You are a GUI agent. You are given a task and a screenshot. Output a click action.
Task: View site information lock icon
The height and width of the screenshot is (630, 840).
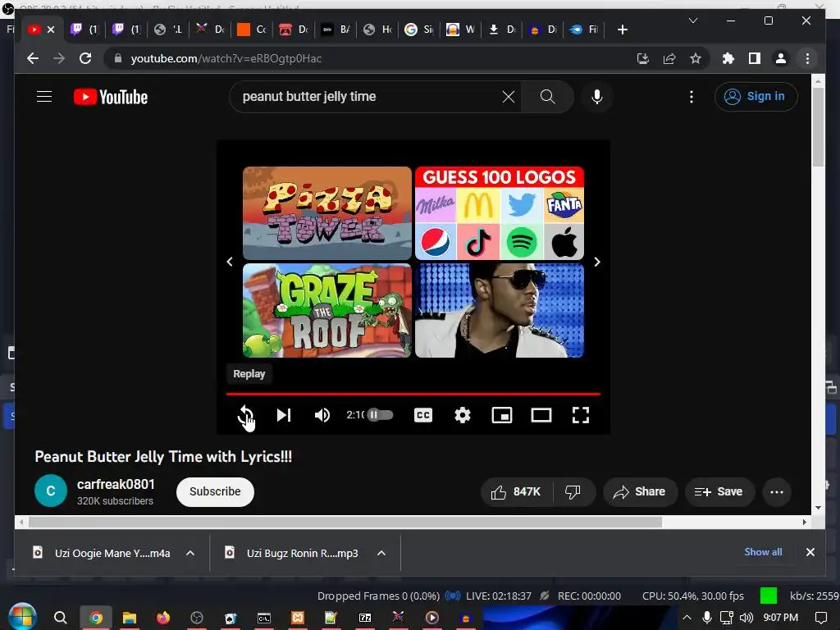click(x=118, y=58)
